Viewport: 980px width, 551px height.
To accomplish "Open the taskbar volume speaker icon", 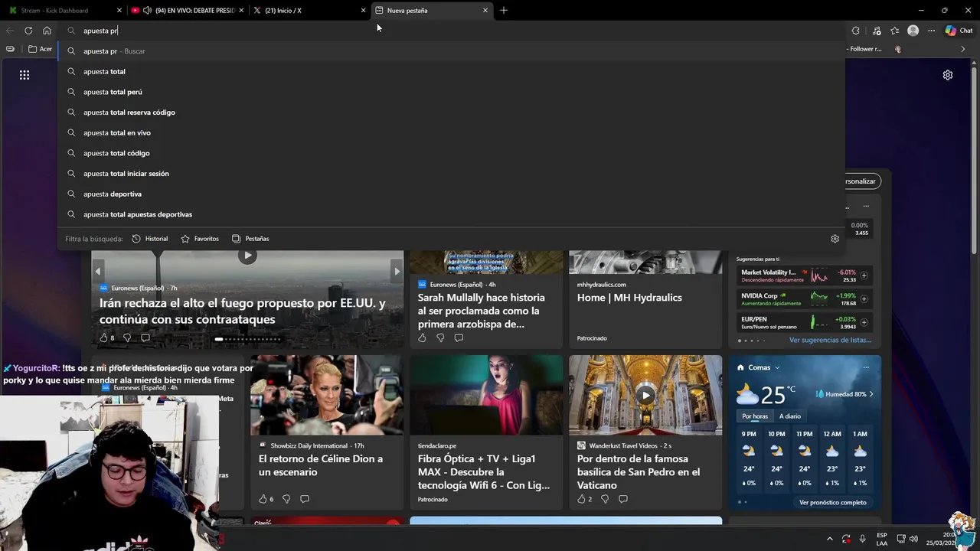I will [x=913, y=539].
